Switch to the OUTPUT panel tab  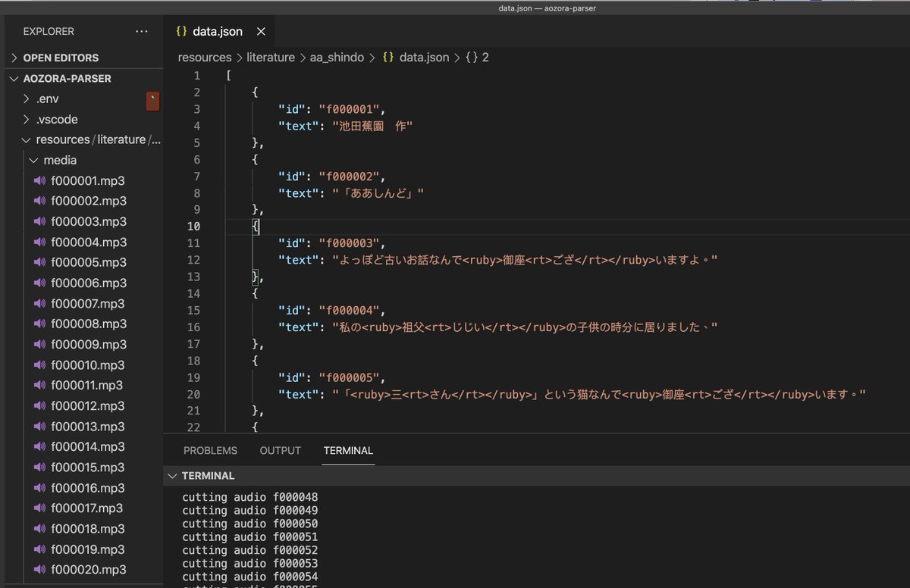pos(281,450)
